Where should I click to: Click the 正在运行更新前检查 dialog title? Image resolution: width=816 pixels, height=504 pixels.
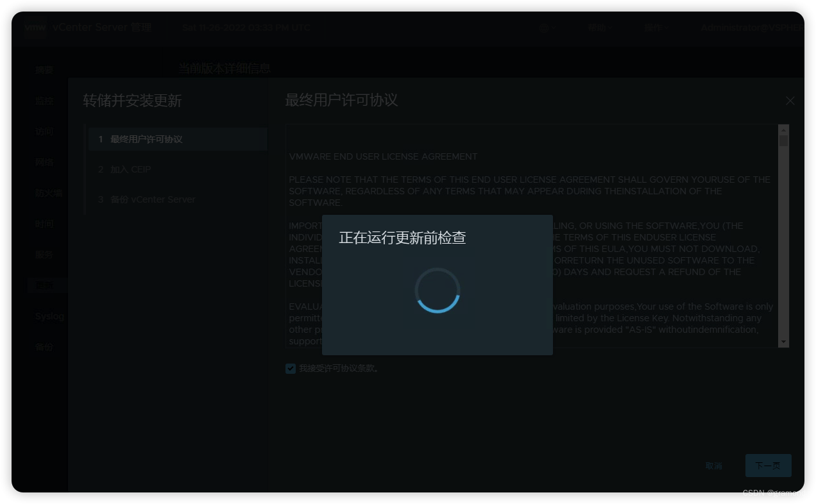[x=402, y=238]
